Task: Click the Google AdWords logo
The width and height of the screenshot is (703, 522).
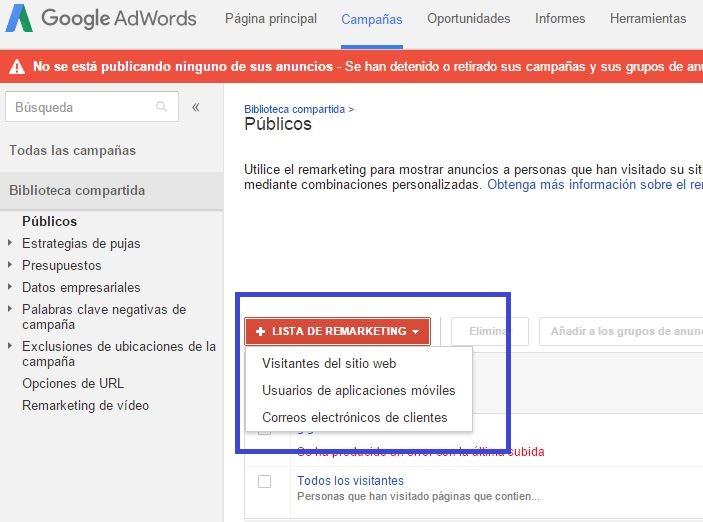Action: pos(101,18)
